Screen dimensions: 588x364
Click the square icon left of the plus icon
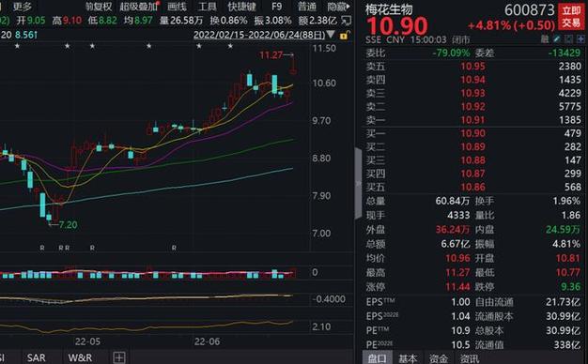tap(569, 39)
